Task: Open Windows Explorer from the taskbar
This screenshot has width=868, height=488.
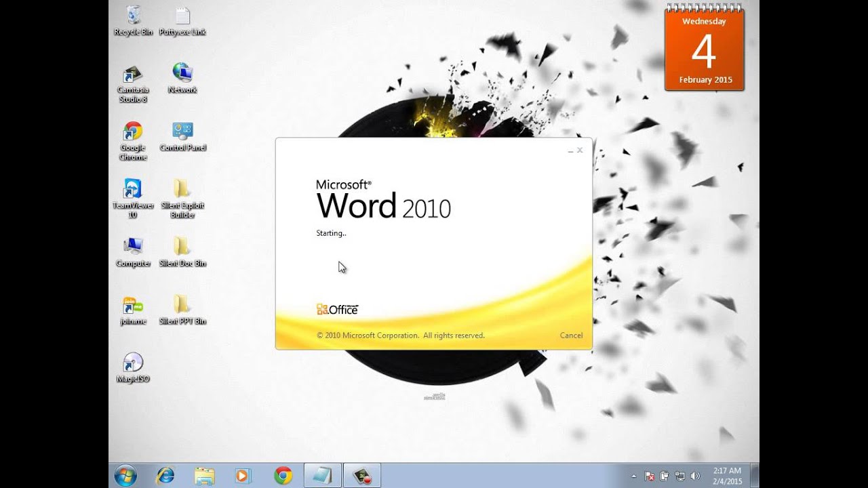Action: (204, 476)
